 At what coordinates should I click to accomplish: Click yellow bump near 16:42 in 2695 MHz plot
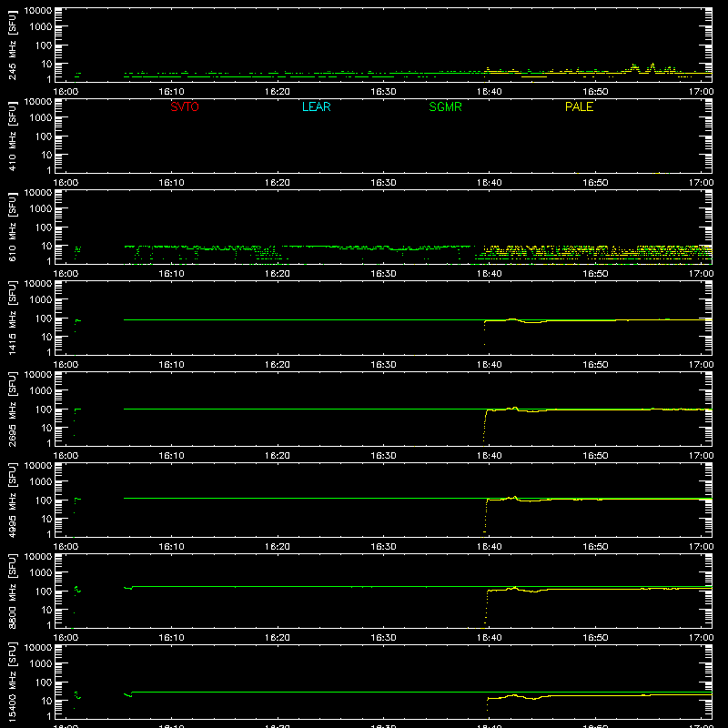pyautogui.click(x=515, y=408)
